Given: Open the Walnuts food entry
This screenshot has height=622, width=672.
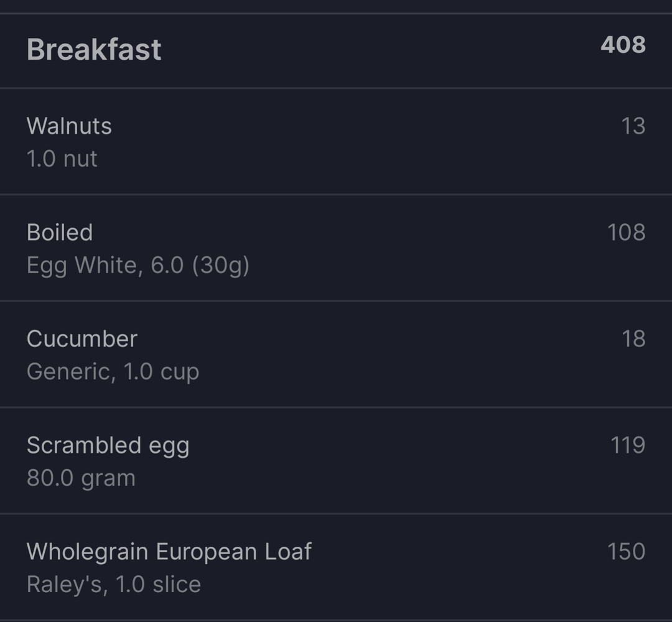Looking at the screenshot, I should [336, 142].
